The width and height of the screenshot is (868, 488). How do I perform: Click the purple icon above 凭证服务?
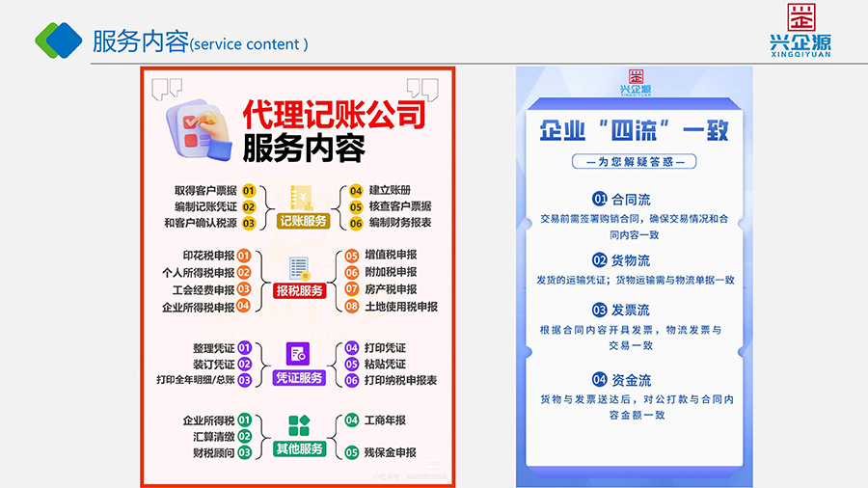[x=298, y=353]
